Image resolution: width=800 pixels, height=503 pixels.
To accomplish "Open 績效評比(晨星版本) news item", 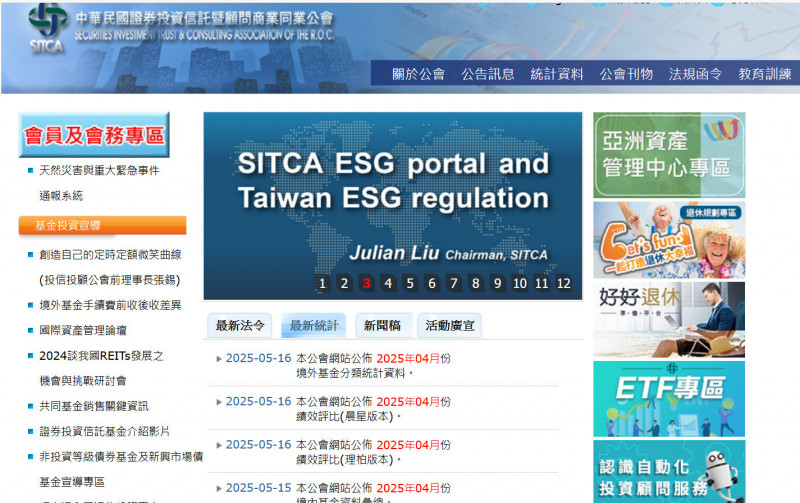I will 373,409.
